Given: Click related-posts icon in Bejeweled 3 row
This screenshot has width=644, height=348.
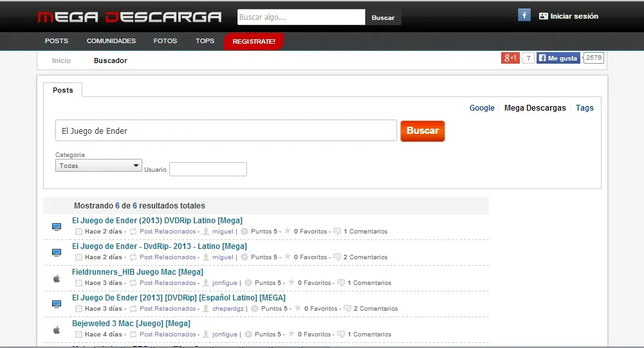Looking at the screenshot, I should [133, 334].
